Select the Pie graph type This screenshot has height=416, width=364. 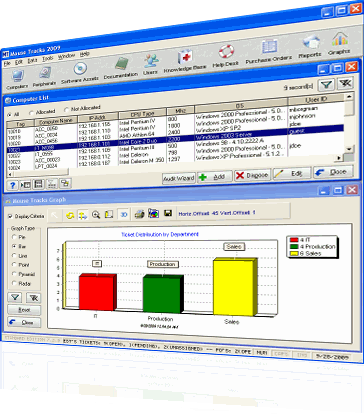(x=14, y=237)
